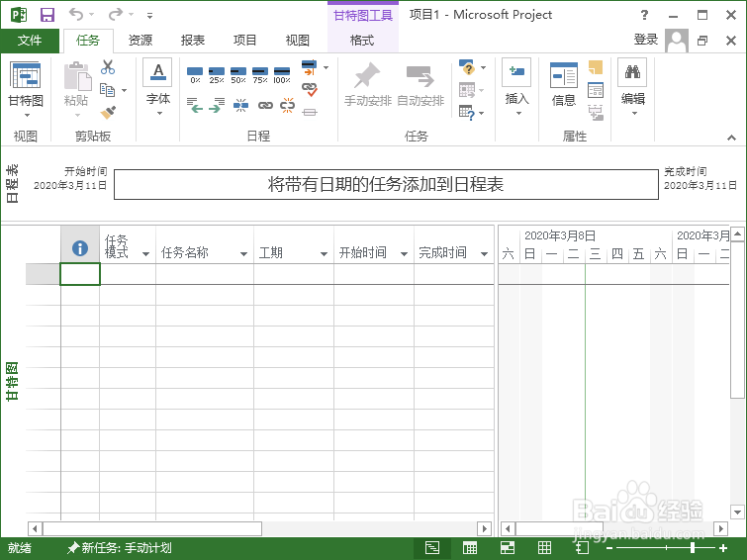Click the Copy icon

click(107, 90)
